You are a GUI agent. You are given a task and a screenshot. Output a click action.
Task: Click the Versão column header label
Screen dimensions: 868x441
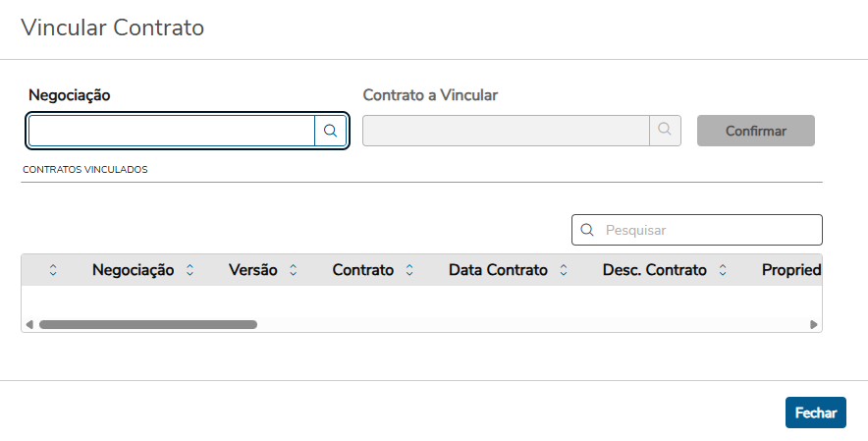[x=253, y=270]
